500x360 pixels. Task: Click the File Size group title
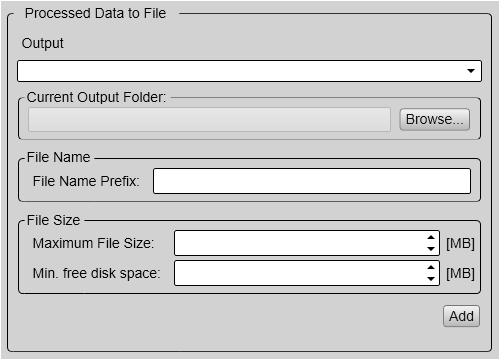coord(53,220)
